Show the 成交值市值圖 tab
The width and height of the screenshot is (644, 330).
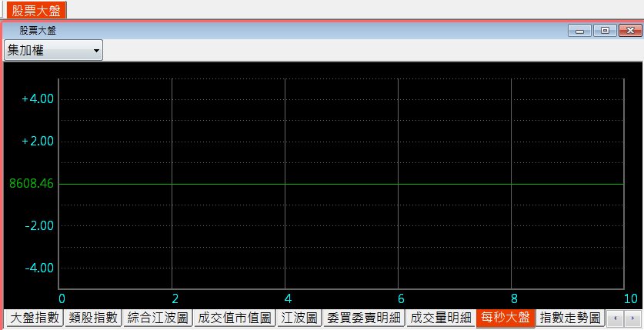coord(234,318)
